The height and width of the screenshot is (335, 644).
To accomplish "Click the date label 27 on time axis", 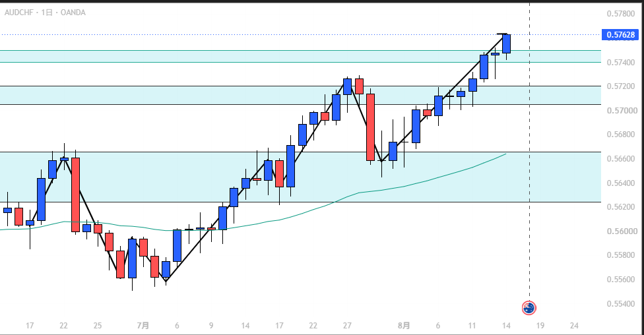I will tap(347, 326).
